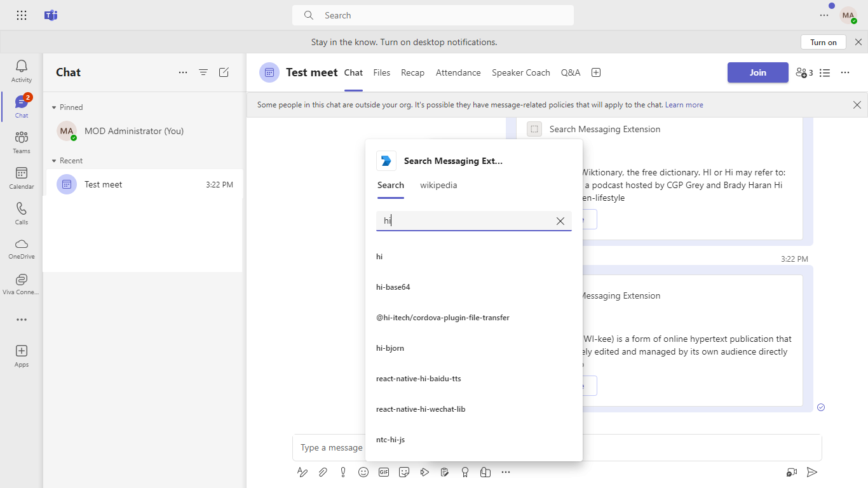Follow the Learn more link
The width and height of the screenshot is (868, 488).
(x=684, y=105)
